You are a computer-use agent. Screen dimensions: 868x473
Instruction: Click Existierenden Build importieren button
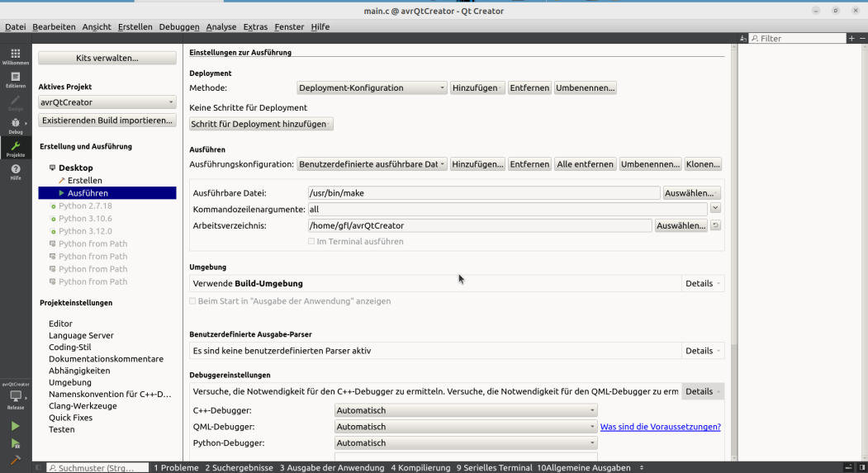click(107, 120)
